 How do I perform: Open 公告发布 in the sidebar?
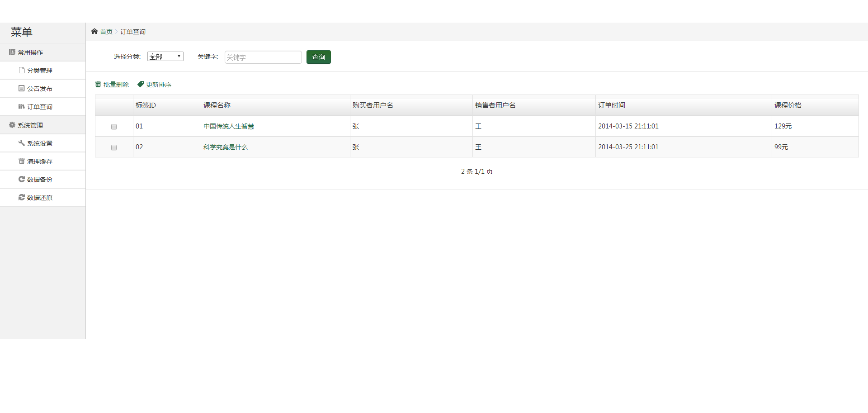tap(43, 88)
